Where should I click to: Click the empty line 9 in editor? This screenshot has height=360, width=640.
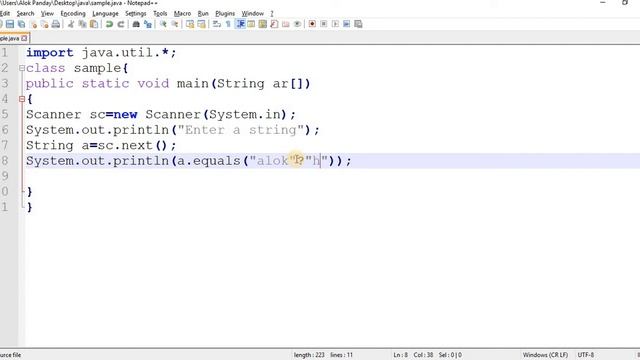(332, 176)
